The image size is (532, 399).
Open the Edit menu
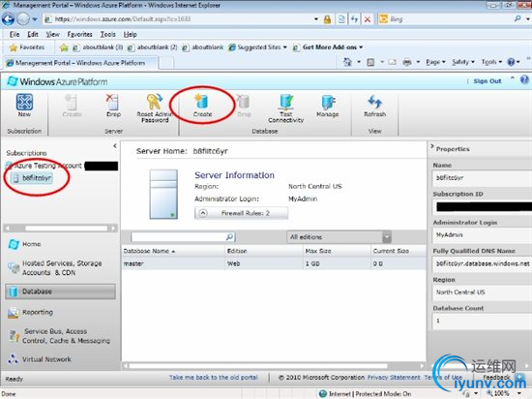(x=33, y=34)
